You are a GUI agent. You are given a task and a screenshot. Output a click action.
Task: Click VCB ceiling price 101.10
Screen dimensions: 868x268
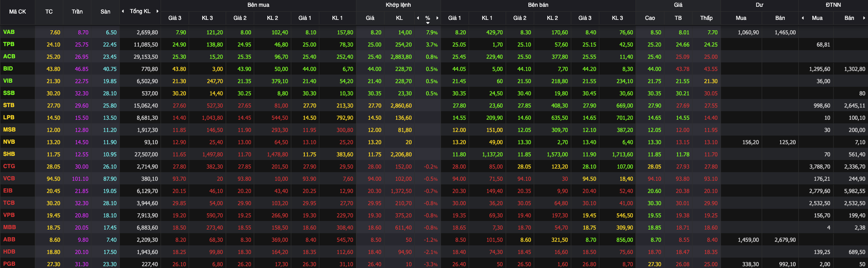tap(81, 179)
